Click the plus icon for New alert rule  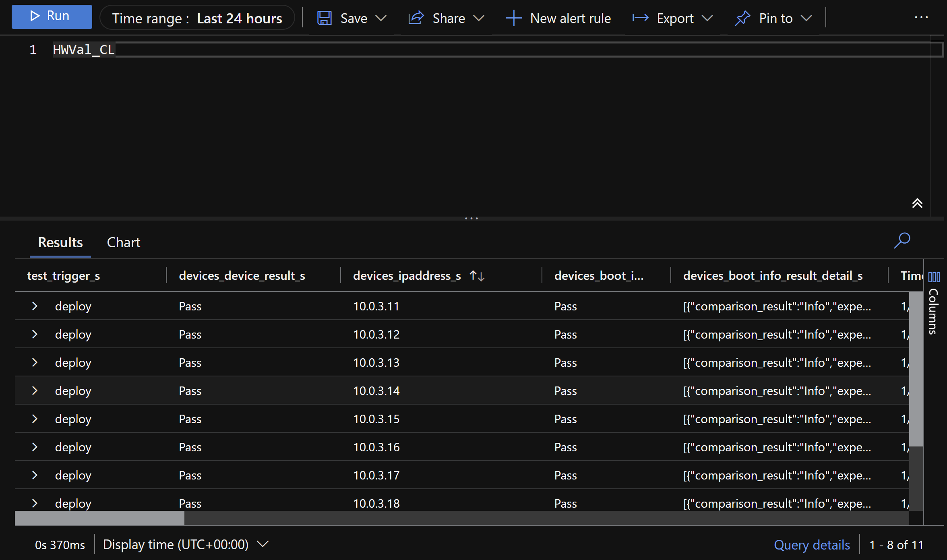click(x=513, y=18)
